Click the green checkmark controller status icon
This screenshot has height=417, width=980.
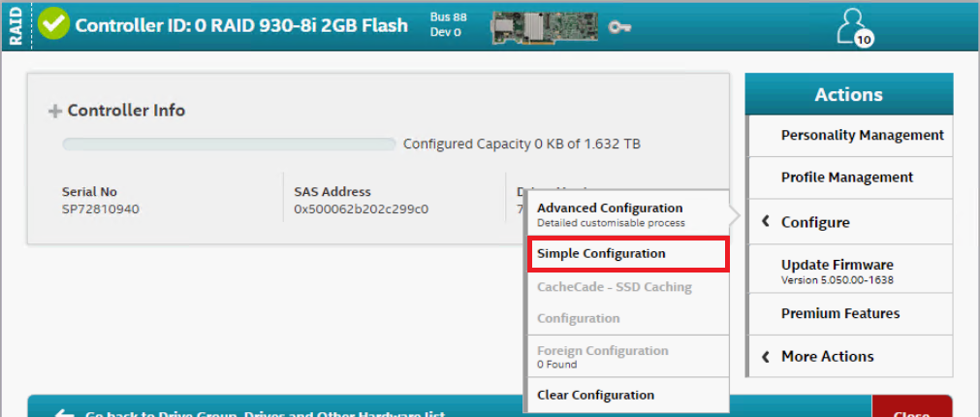pyautogui.click(x=53, y=25)
